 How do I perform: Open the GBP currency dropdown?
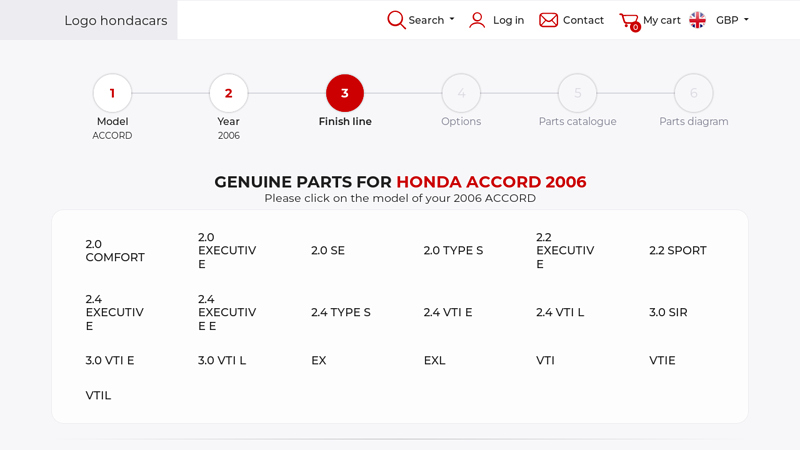coord(732,20)
